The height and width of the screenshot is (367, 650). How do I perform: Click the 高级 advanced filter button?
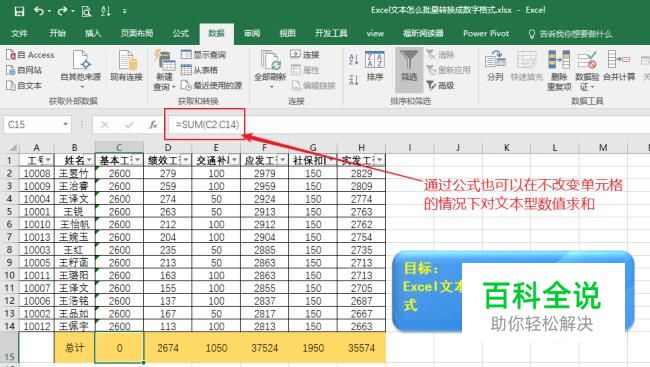tap(440, 85)
